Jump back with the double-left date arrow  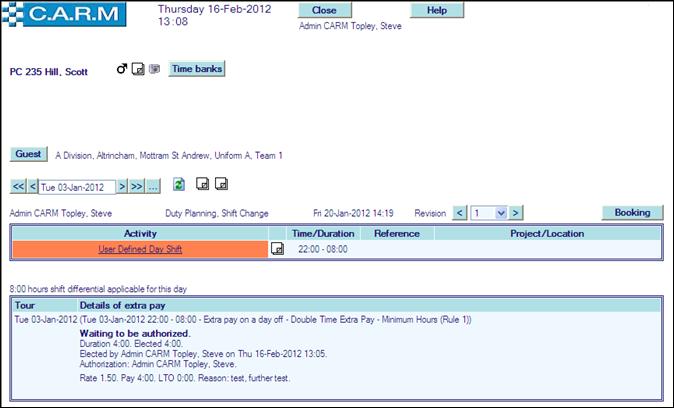pos(18,187)
